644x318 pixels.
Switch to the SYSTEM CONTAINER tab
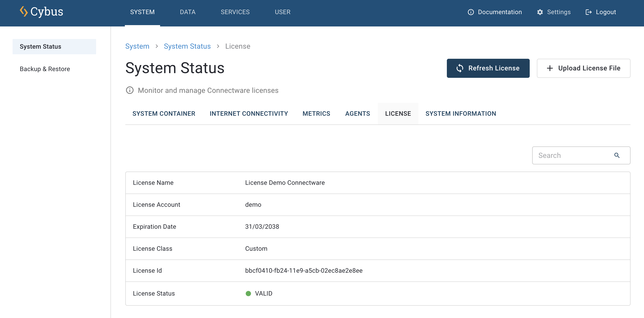coord(163,113)
